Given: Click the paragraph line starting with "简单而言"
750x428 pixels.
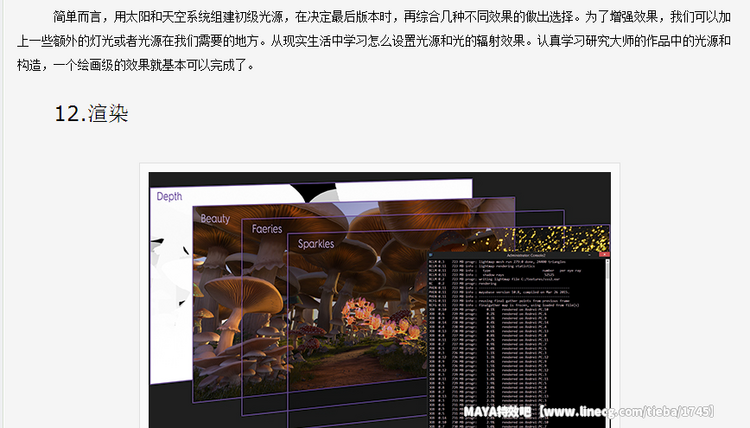Looking at the screenshot, I should [392, 17].
